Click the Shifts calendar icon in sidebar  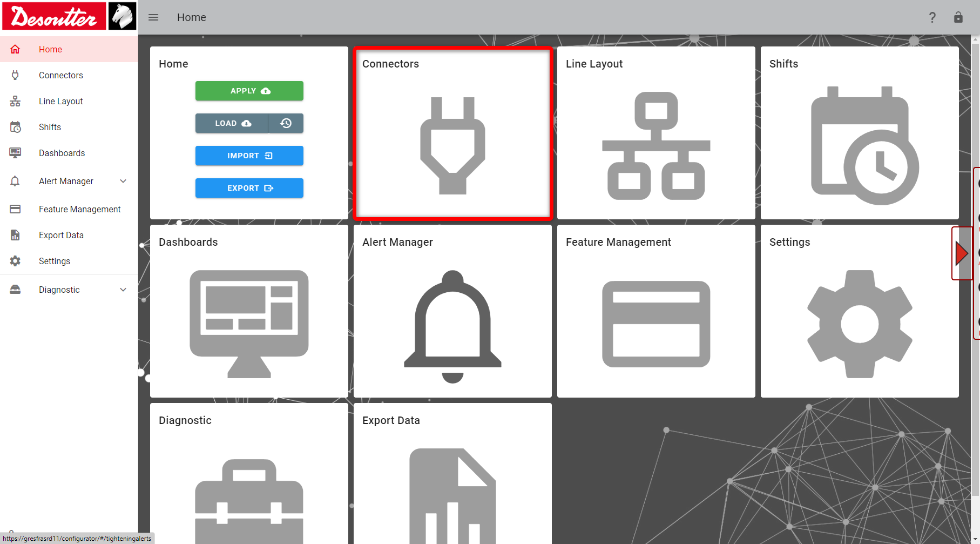point(15,127)
